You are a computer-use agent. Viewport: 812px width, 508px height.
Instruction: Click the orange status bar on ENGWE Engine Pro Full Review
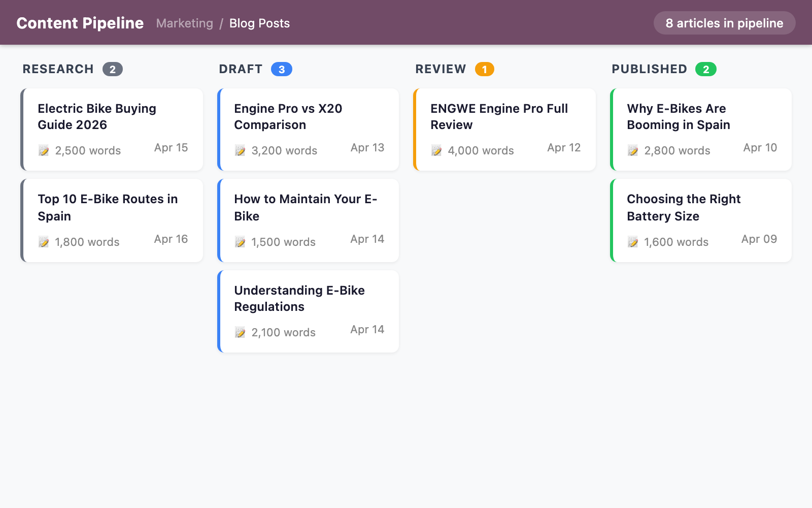(415, 130)
